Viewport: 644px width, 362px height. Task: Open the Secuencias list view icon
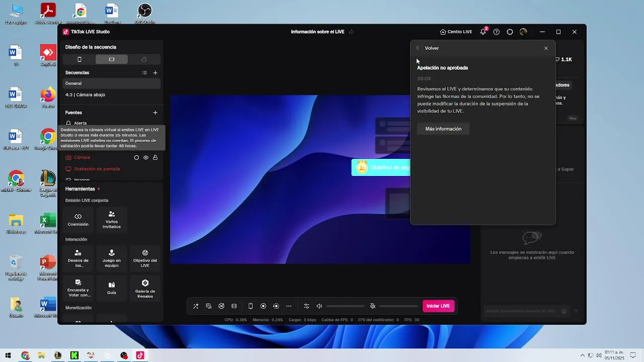144,73
